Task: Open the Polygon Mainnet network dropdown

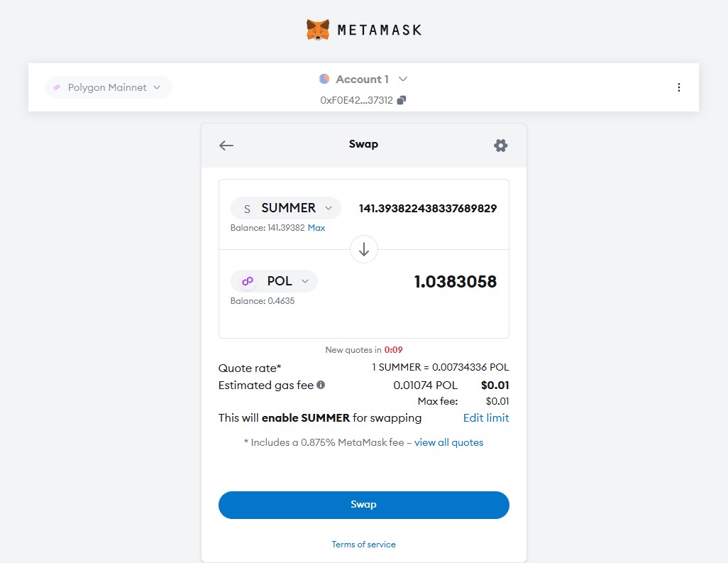Action: 109,87
